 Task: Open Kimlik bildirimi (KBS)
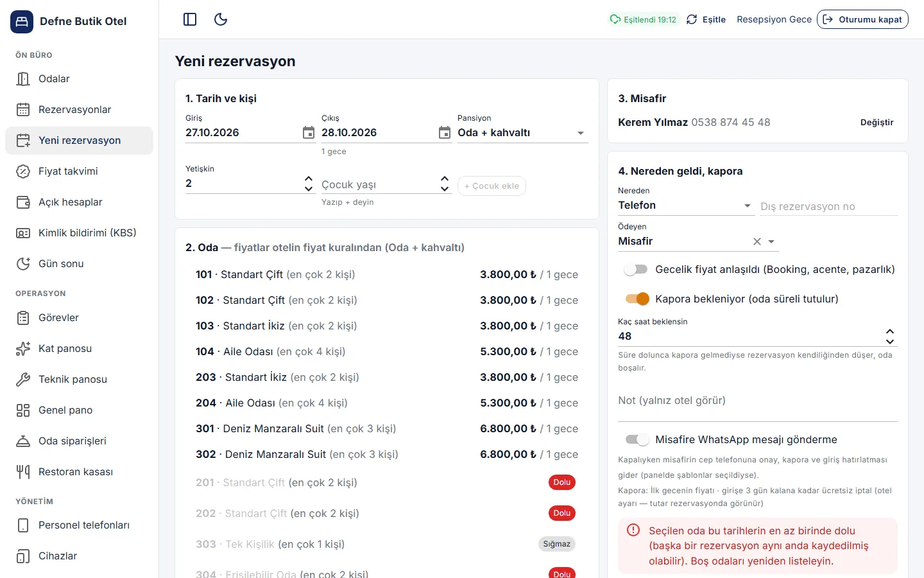point(79,233)
